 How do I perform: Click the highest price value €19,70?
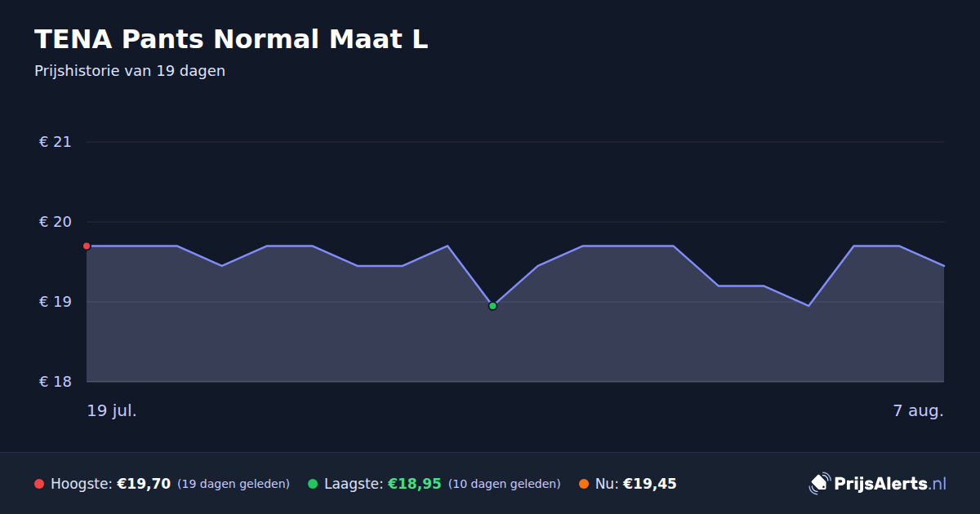(x=144, y=484)
